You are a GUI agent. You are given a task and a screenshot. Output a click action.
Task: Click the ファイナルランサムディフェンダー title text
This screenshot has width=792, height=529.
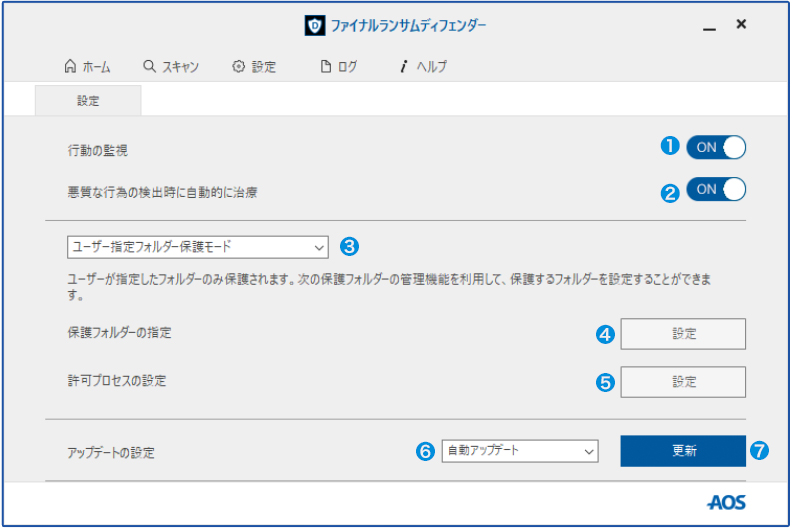[x=408, y=25]
